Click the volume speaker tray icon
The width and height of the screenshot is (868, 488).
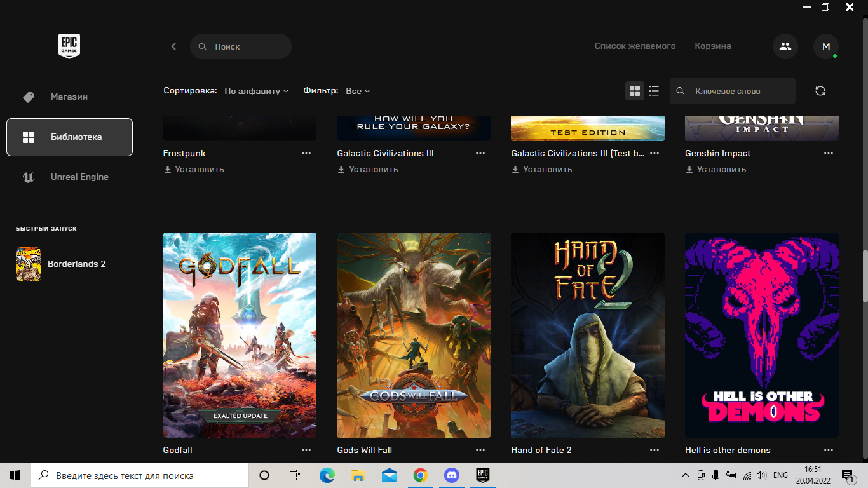point(761,475)
